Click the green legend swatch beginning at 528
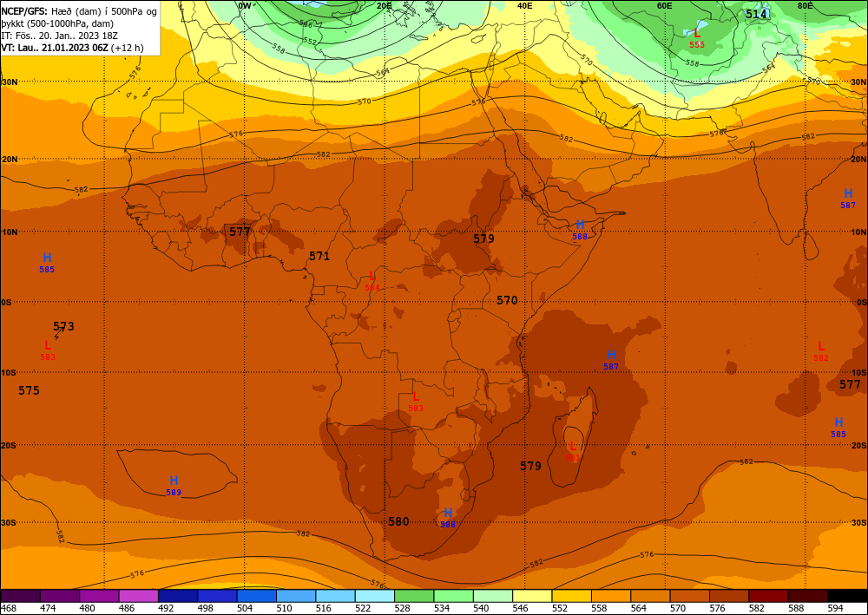868x615 pixels. pyautogui.click(x=414, y=596)
